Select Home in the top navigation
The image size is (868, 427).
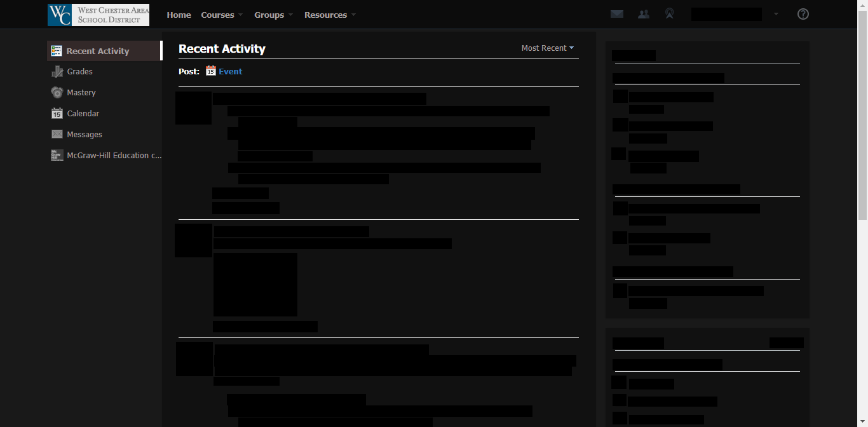point(179,15)
